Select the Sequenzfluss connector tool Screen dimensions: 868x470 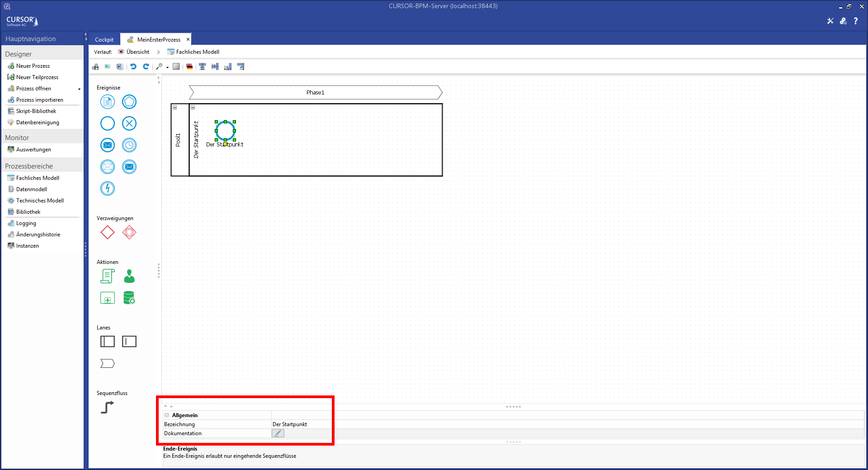[x=107, y=407]
